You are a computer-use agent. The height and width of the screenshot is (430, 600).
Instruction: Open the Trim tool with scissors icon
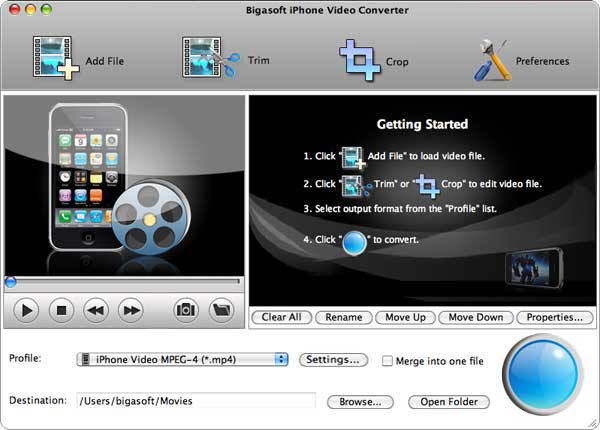pos(211,58)
